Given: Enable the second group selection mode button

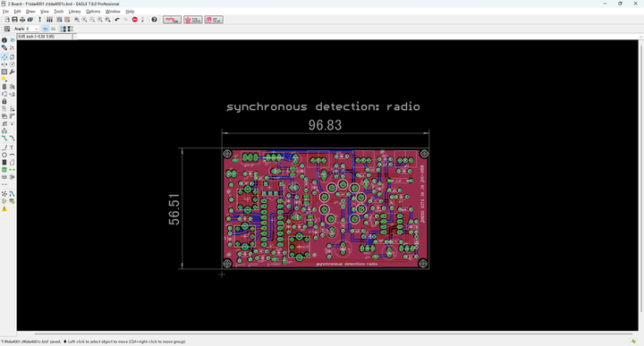Looking at the screenshot, I should (71, 29).
